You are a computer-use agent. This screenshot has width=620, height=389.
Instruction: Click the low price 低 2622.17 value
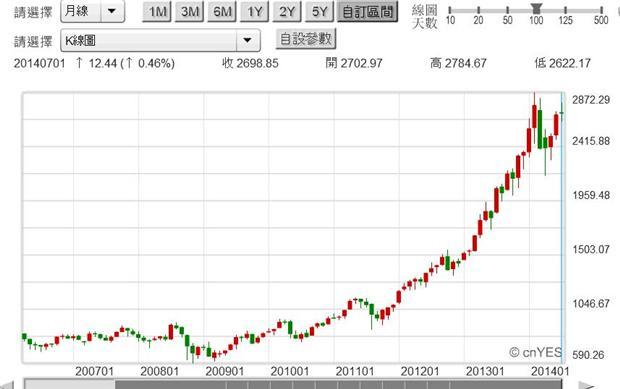562,63
